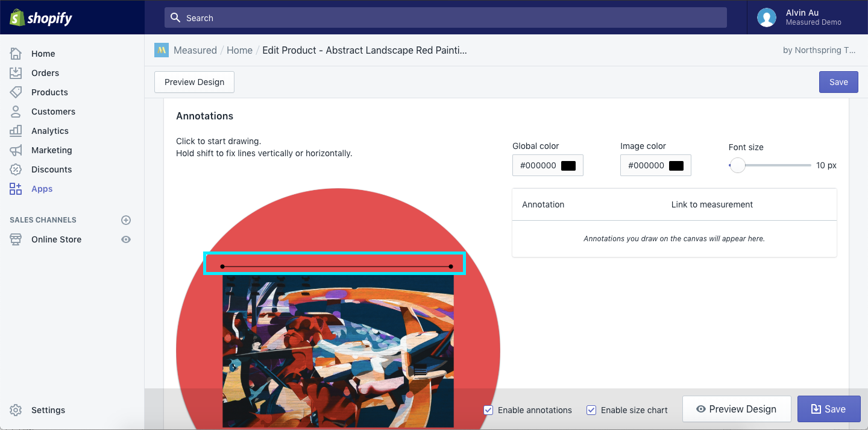Screen dimensions: 868x430
Task: Click the Apps grid icon
Action: click(16, 189)
